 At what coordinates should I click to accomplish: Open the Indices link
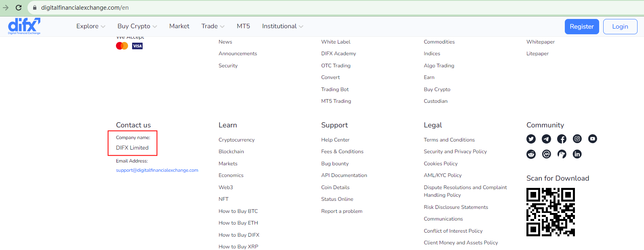click(x=432, y=54)
